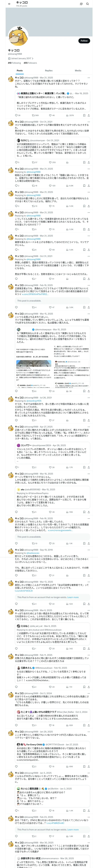Like the first post with 4K likes
This screenshot has width=98, height=868.
pyautogui.click(x=51, y=115)
